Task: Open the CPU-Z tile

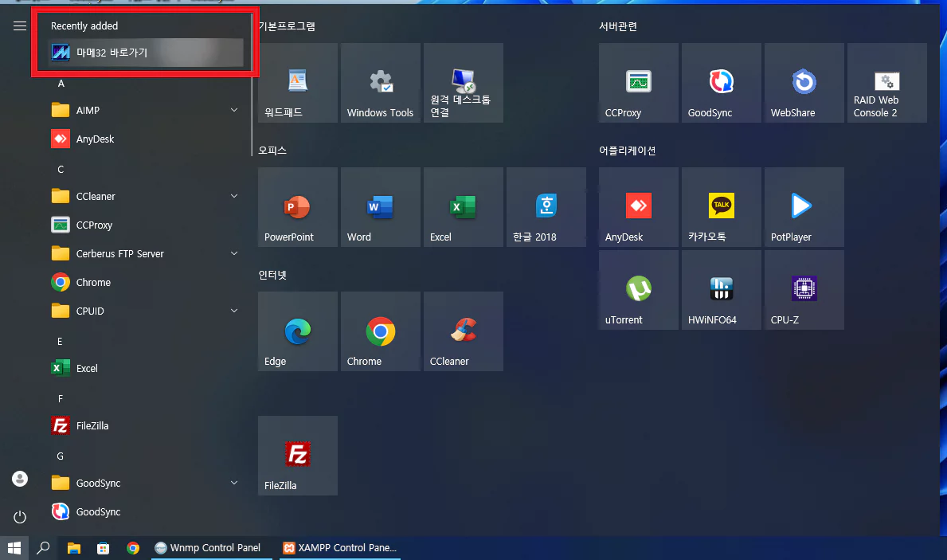Action: [804, 290]
